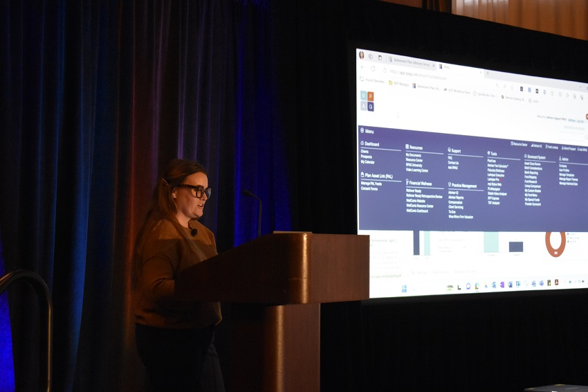Open Manage PAL Feeds link
This screenshot has height=392, width=588.
371,184
